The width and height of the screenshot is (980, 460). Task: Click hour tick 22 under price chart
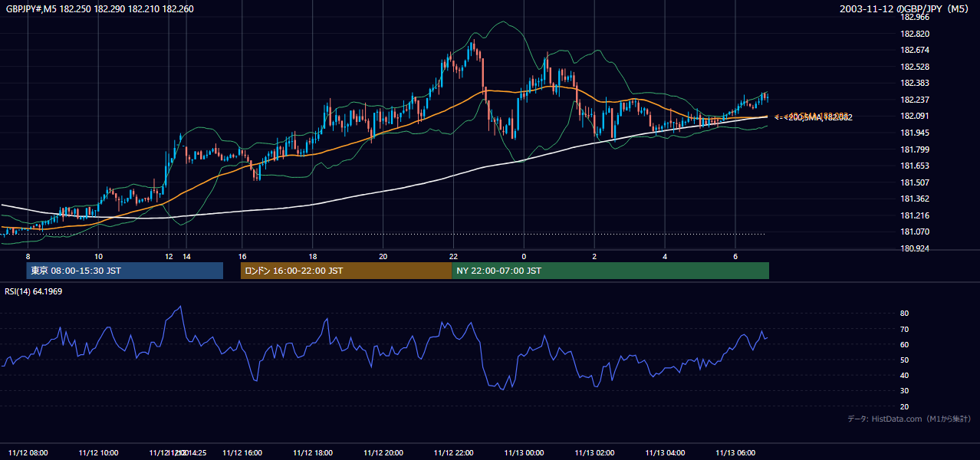click(x=453, y=256)
